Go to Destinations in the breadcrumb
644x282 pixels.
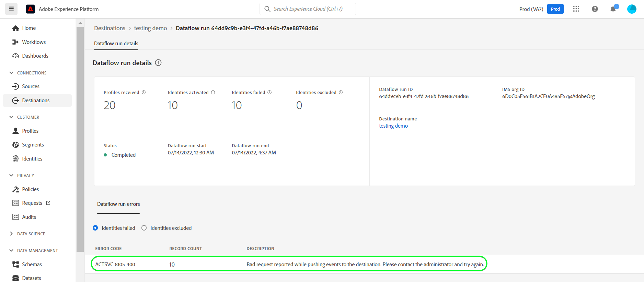(x=110, y=28)
